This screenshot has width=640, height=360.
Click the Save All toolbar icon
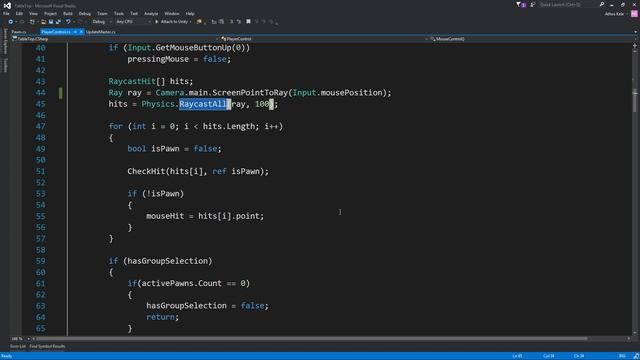[58, 22]
